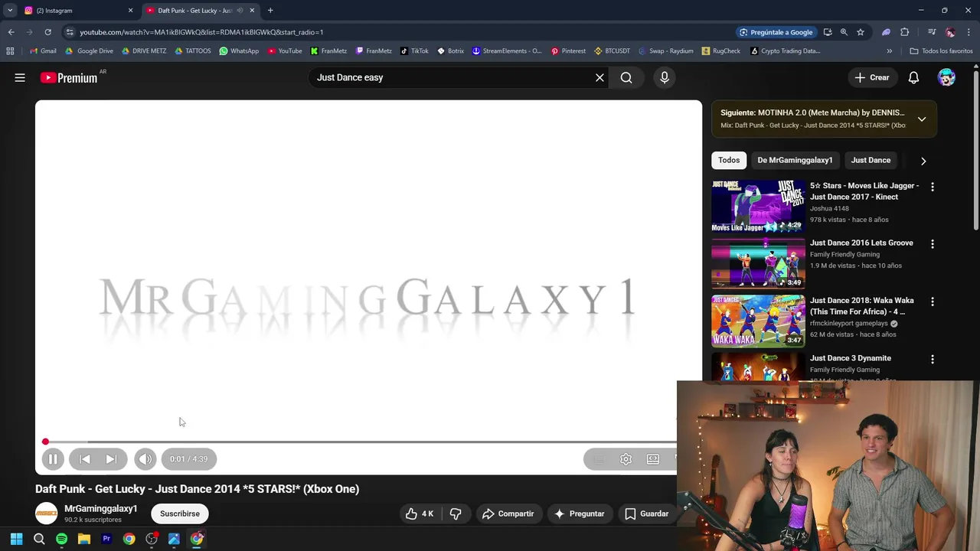Open the tab search dropdown
The image size is (980, 551).
click(10, 11)
